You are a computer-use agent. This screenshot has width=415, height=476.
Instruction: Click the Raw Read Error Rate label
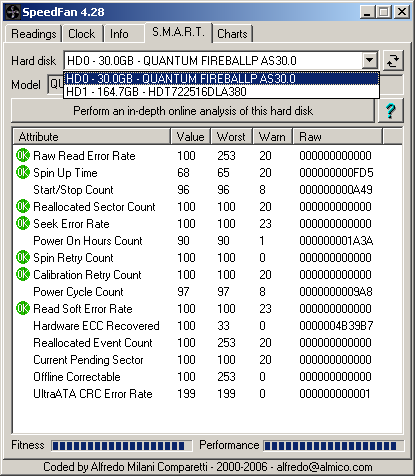84,156
